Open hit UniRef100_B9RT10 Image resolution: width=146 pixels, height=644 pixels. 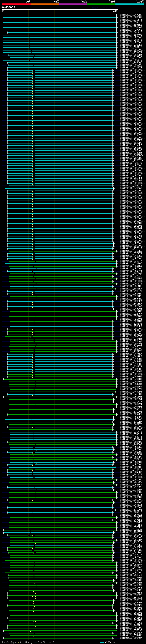click(x=131, y=47)
